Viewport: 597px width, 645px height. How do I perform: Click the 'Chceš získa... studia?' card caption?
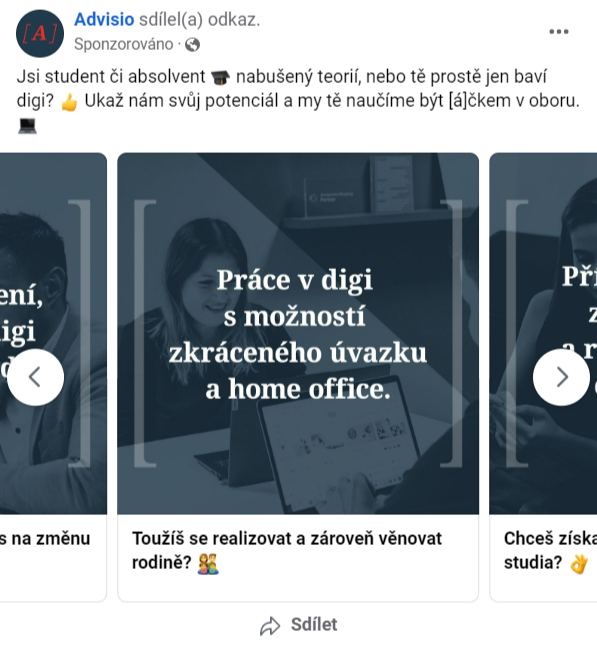click(550, 550)
